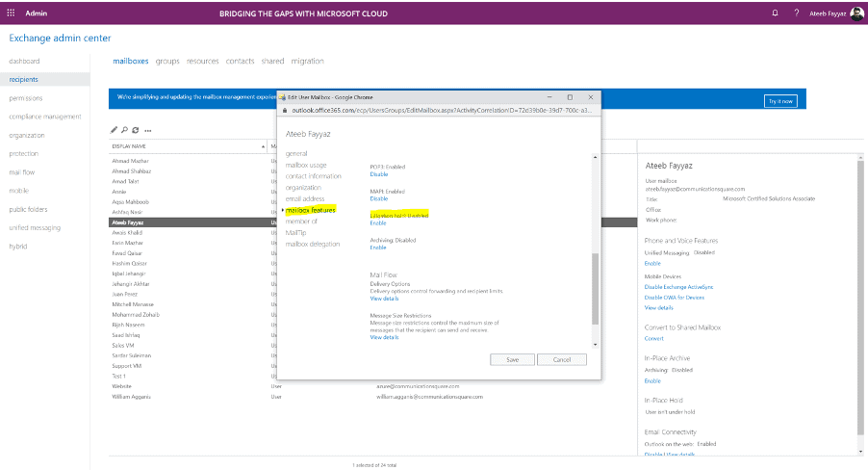This screenshot has width=868, height=470.
Task: Open protection in left navigation
Action: pyautogui.click(x=24, y=153)
